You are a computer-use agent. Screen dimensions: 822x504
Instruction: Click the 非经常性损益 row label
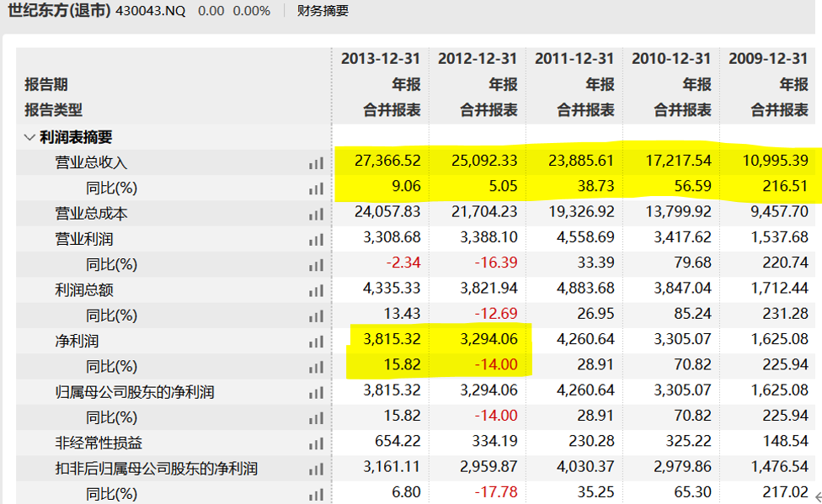(99, 443)
